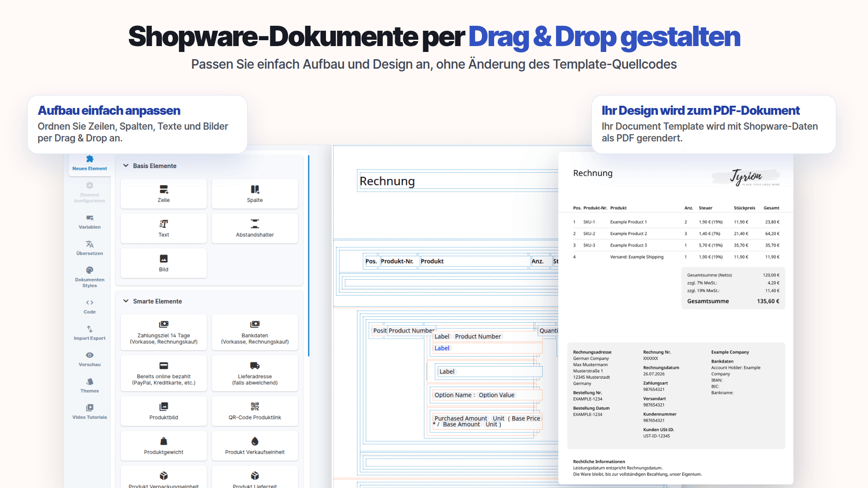Select the Anz. header cell in editor
868x488 pixels.
(x=538, y=261)
